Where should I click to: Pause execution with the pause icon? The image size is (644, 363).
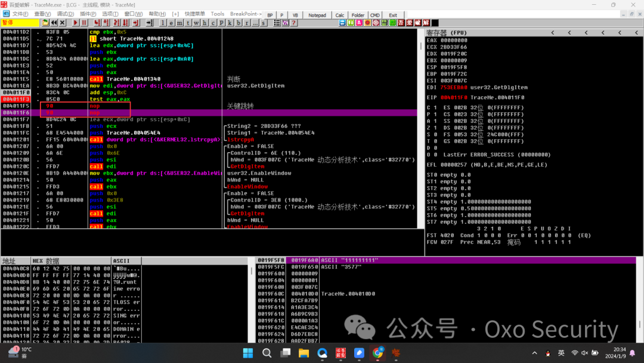point(84,23)
